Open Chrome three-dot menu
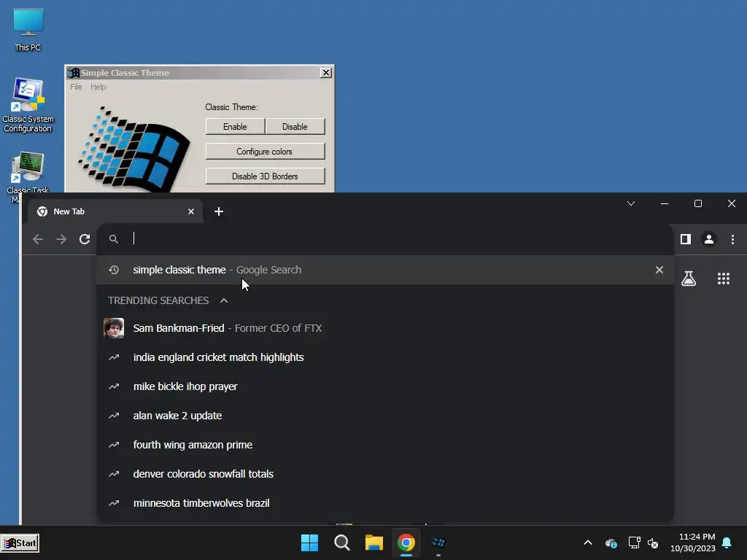The width and height of the screenshot is (747, 560). [x=732, y=239]
